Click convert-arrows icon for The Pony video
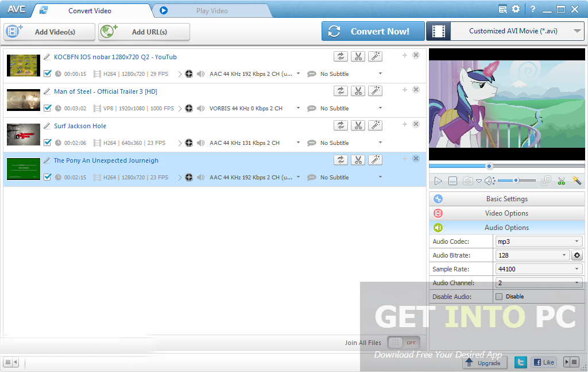The width and height of the screenshot is (588, 372). pyautogui.click(x=341, y=160)
